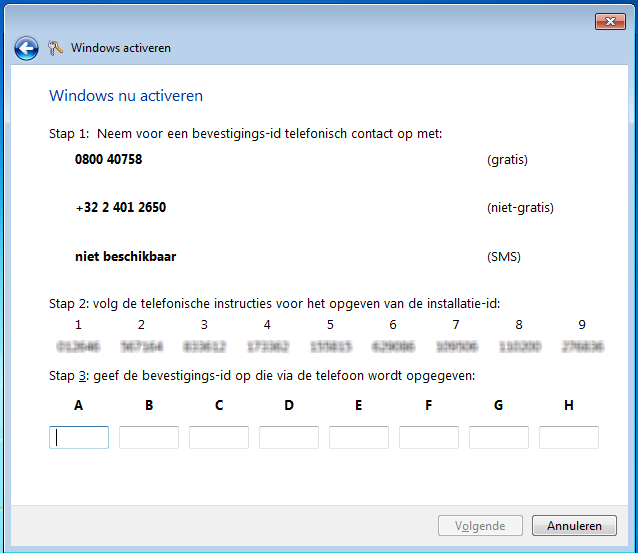Click the 'Windows nu activeren' heading
Viewport: 638px width, 553px height.
tap(126, 96)
